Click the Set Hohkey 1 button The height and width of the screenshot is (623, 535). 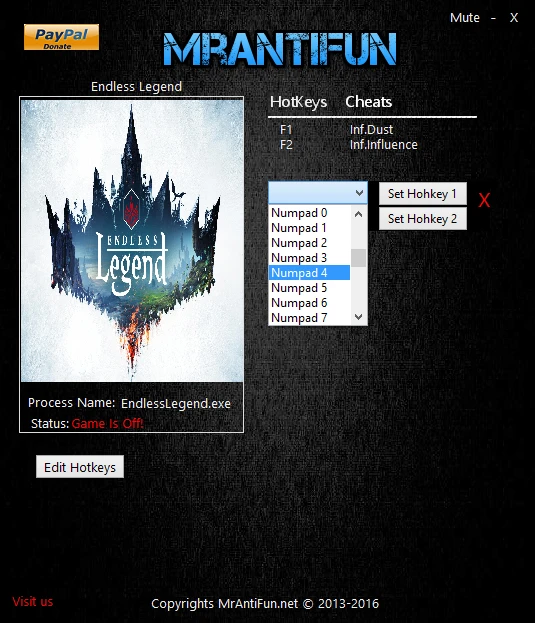tap(423, 194)
